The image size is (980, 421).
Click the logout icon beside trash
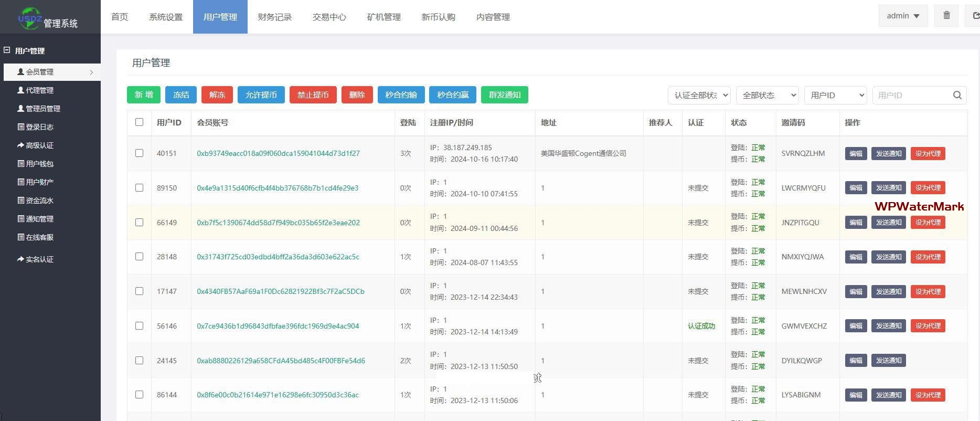(x=975, y=16)
